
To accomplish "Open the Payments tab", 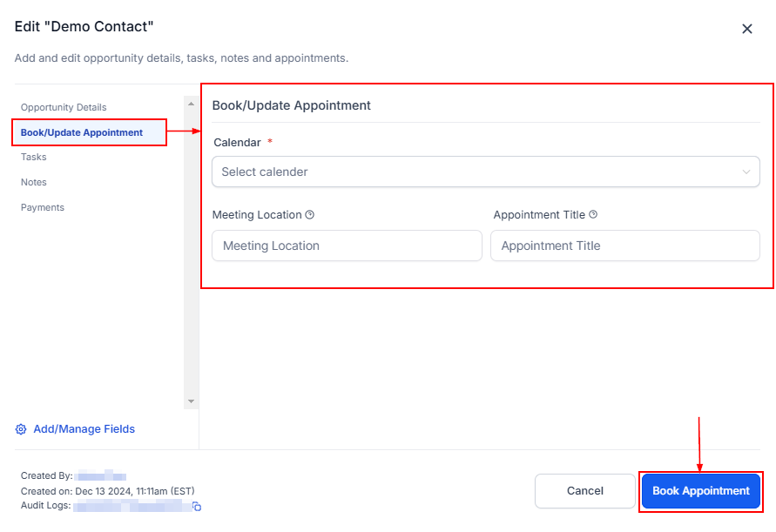I will coord(43,208).
